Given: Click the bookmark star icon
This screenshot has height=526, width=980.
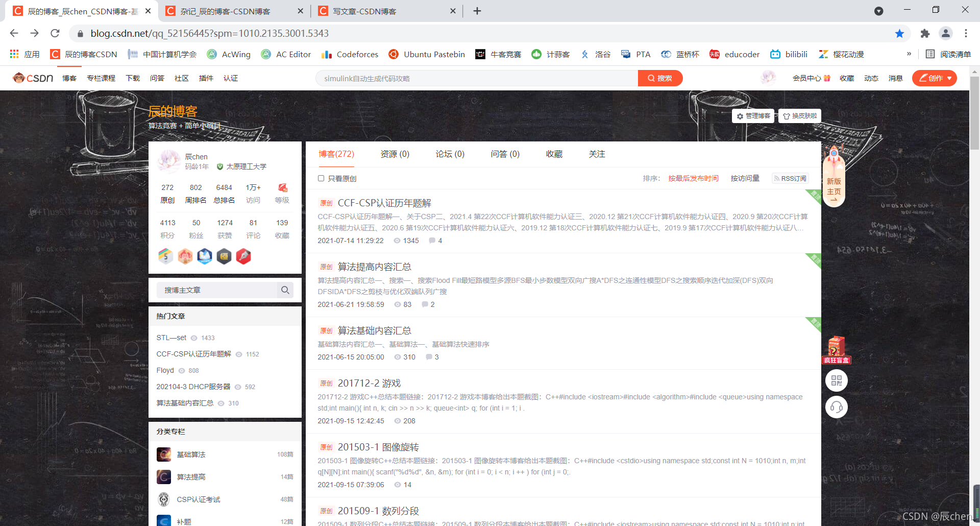Looking at the screenshot, I should point(899,33).
